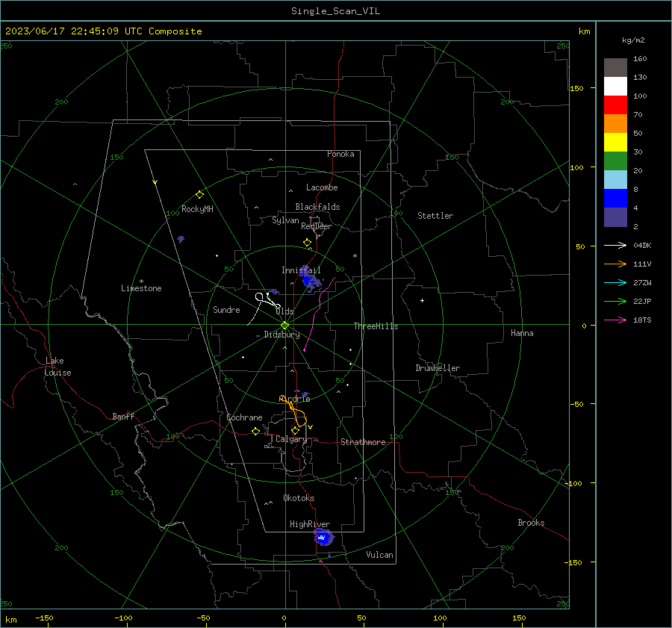
Task: Click the 18TS legend label
Action: tap(642, 320)
